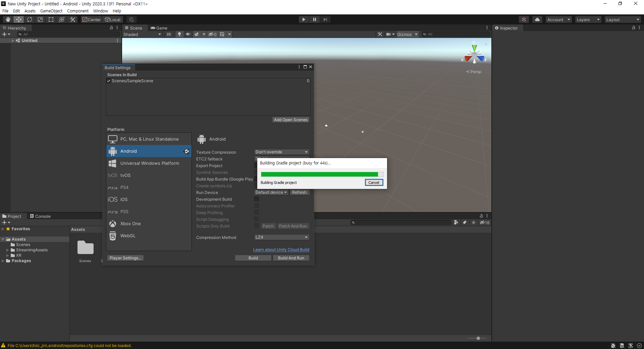644x349 pixels.
Task: Open the Assets menu
Action: 30,11
